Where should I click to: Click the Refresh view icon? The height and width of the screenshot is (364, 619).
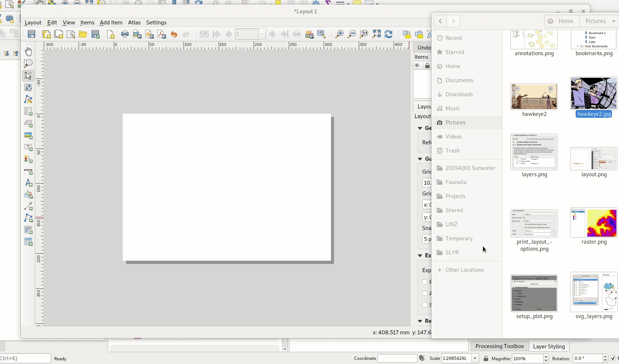388,34
